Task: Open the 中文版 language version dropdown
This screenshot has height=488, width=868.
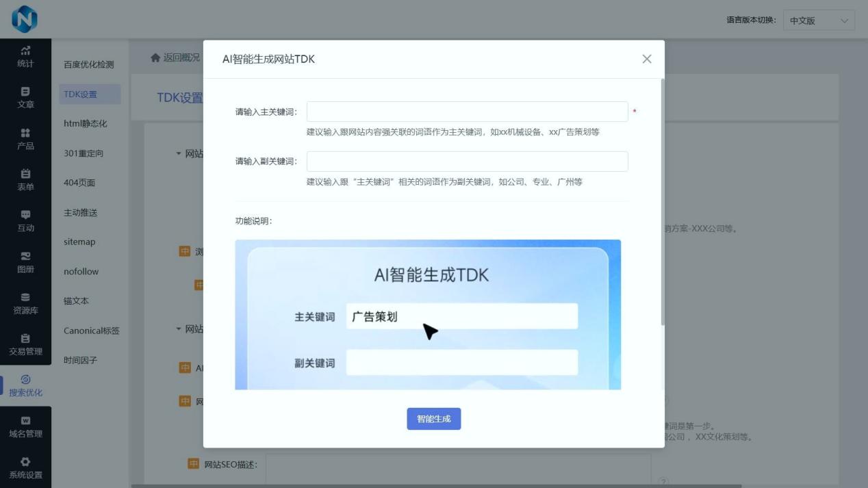Action: tap(818, 20)
